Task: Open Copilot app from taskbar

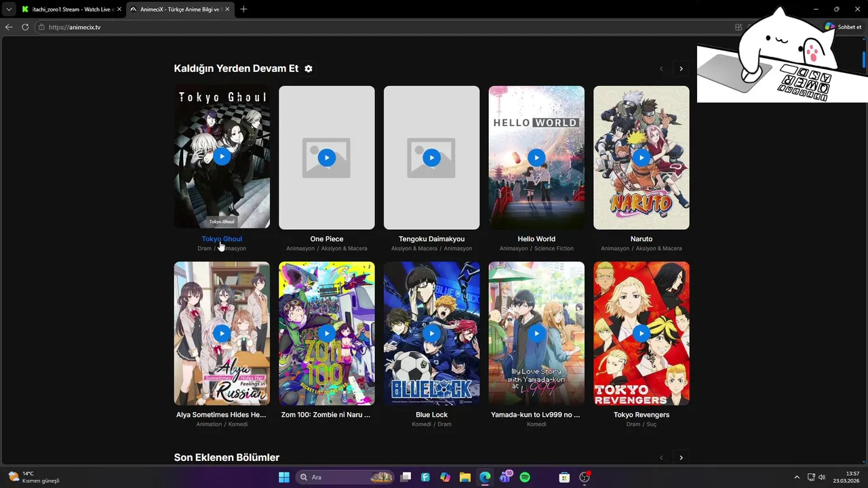Action: click(x=445, y=477)
